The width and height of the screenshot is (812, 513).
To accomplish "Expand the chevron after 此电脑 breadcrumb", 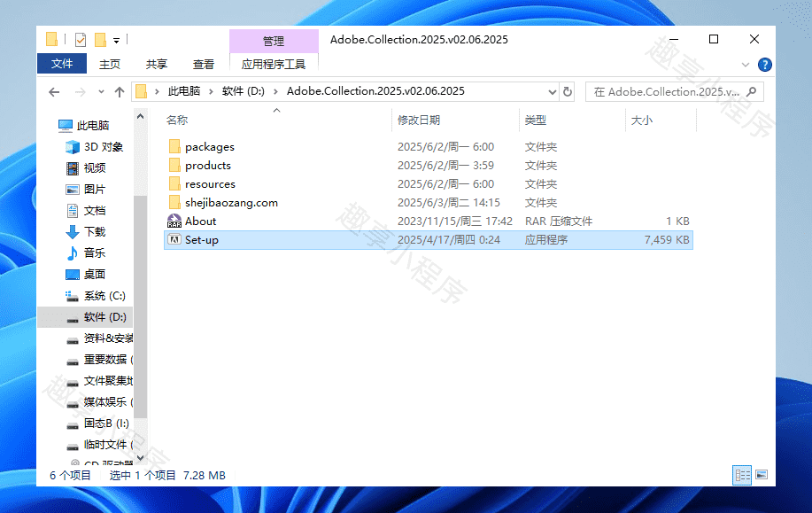I will [x=211, y=92].
